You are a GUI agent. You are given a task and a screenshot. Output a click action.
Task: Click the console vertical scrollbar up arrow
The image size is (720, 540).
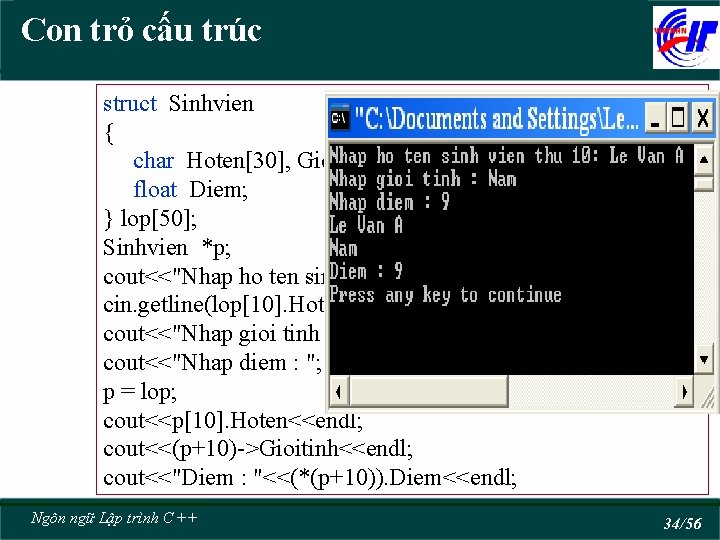(703, 159)
